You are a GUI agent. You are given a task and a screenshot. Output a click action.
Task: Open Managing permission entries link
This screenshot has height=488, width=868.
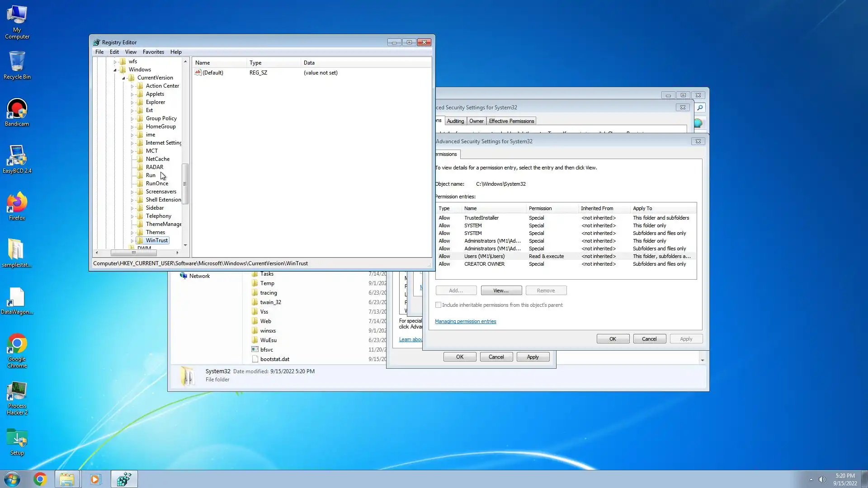coord(465,321)
